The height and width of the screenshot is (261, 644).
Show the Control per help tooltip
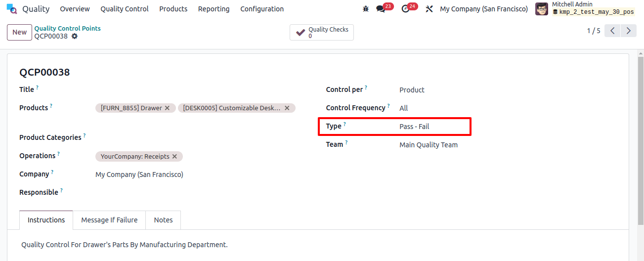(x=366, y=87)
